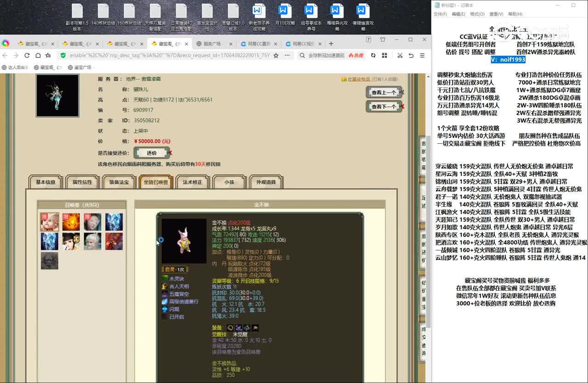Switch to the 法术修正 tab
The width and height of the screenshot is (588, 383).
point(192,182)
